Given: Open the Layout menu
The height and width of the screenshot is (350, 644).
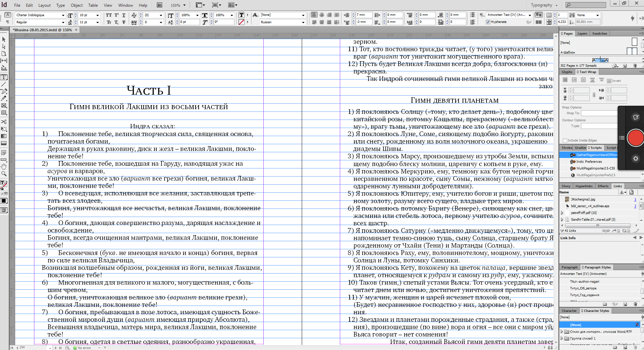Looking at the screenshot, I should 45,5.
